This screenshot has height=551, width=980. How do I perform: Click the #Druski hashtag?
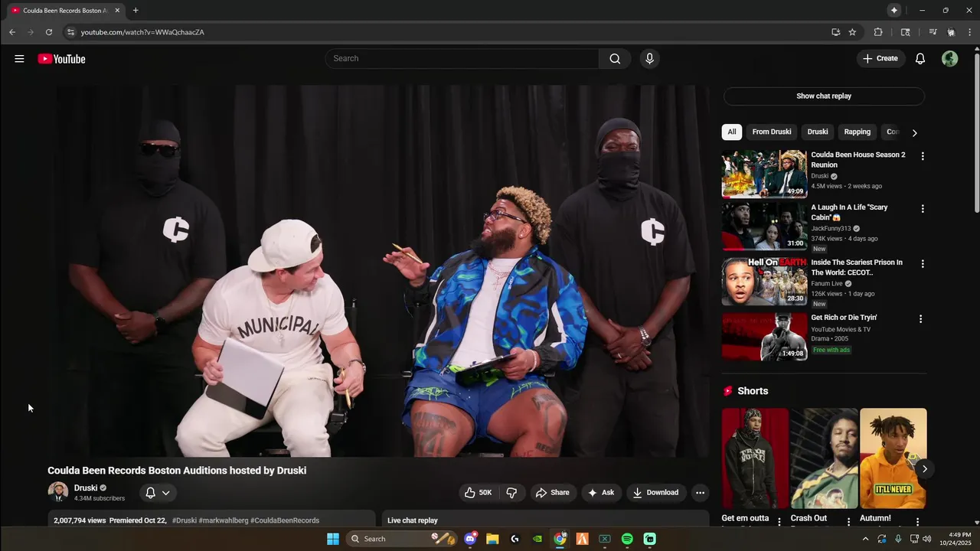click(185, 520)
